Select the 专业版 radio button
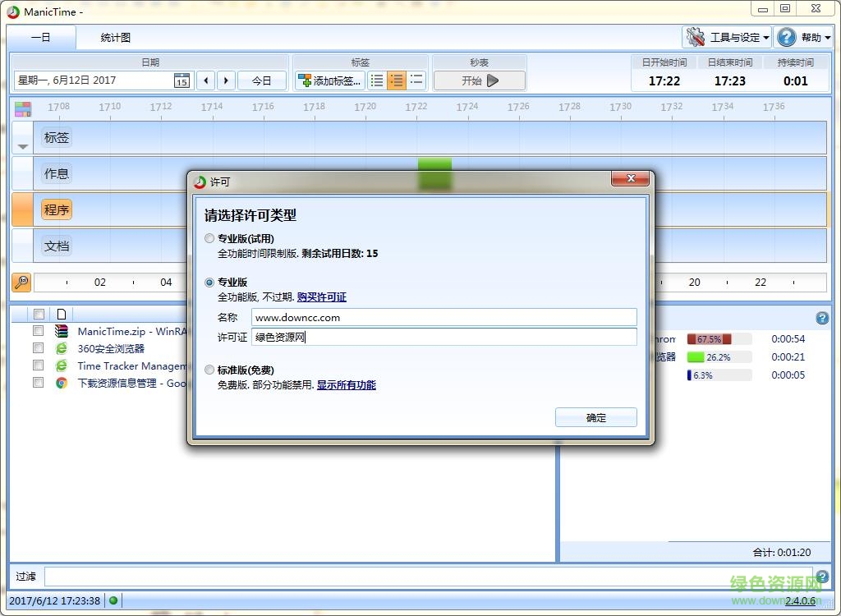This screenshot has width=841, height=616. click(x=209, y=282)
